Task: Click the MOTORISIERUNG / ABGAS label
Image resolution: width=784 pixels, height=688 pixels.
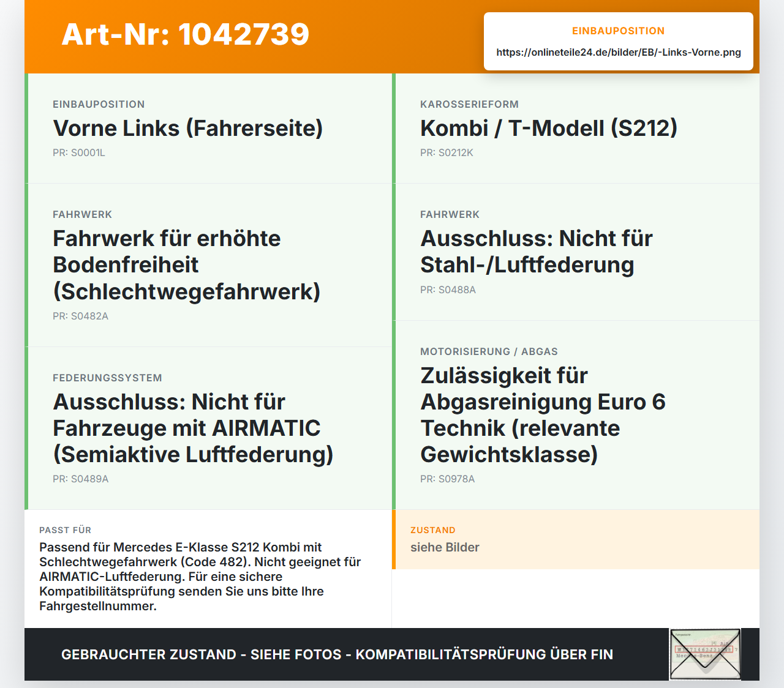Action: 489,351
